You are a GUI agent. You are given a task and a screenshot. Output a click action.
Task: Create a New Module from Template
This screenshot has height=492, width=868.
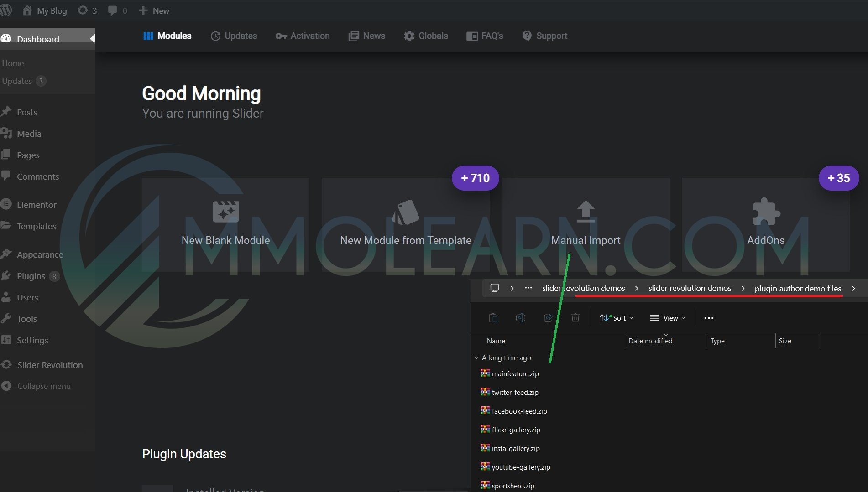406,225
